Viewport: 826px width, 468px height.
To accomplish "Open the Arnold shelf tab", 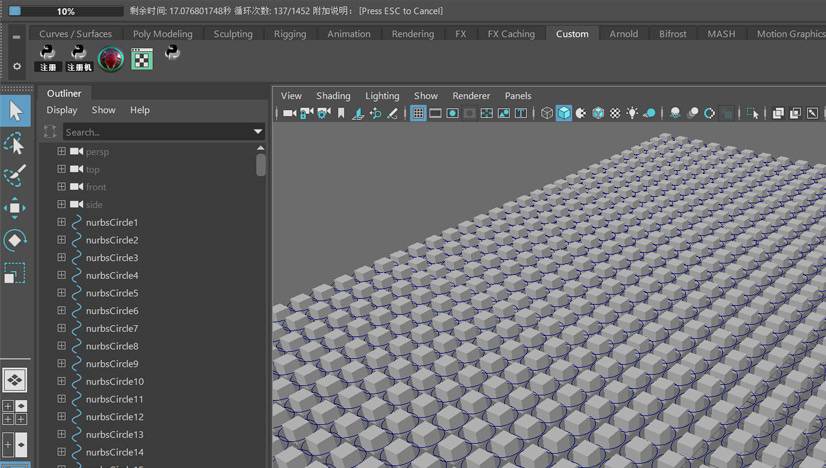I will (x=624, y=34).
